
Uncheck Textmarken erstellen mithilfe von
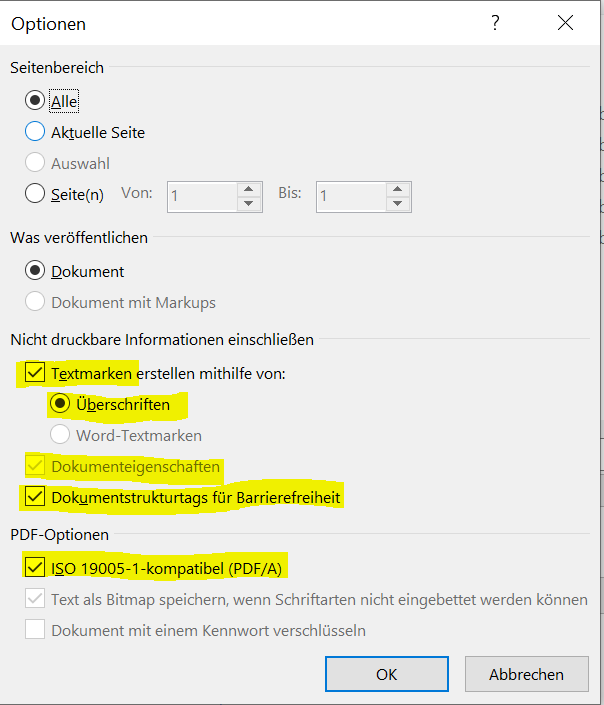pyautogui.click(x=35, y=373)
